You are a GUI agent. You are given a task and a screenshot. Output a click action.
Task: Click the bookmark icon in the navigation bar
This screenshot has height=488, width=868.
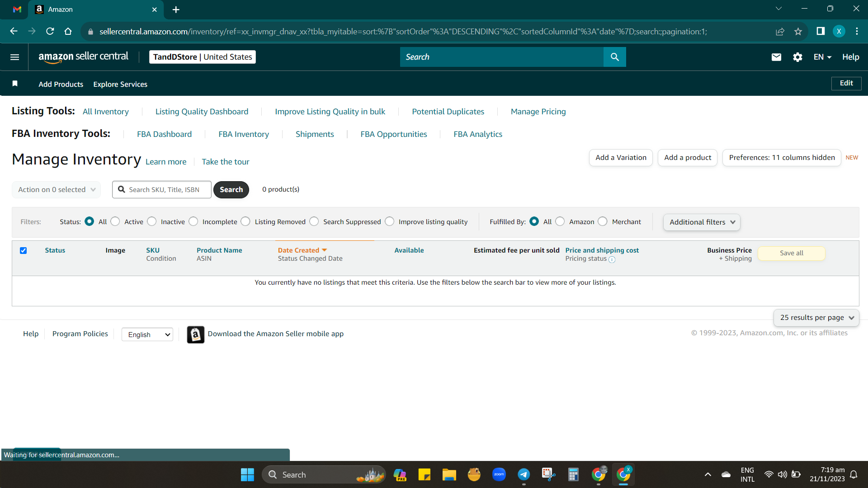click(x=15, y=84)
